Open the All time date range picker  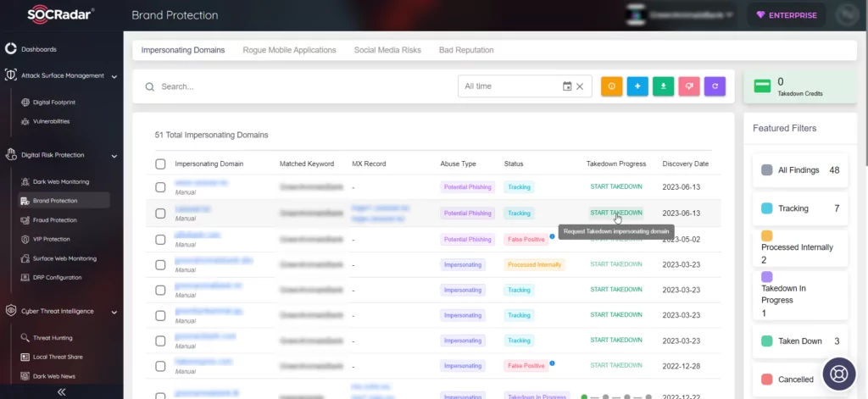(x=525, y=86)
